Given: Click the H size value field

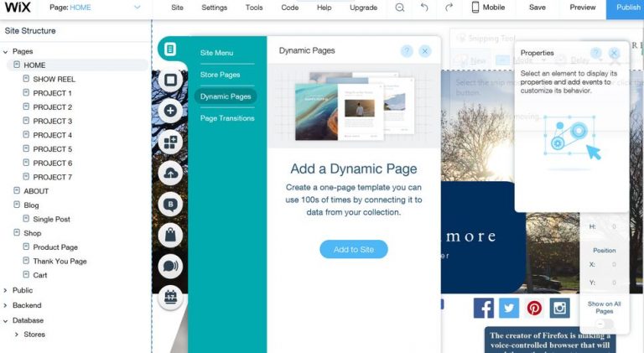Looking at the screenshot, I should pos(614,226).
